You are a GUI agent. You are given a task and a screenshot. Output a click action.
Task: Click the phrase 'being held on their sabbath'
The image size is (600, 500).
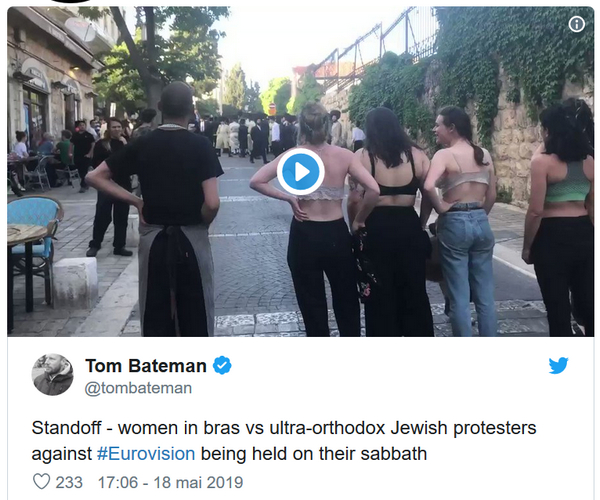[314, 454]
